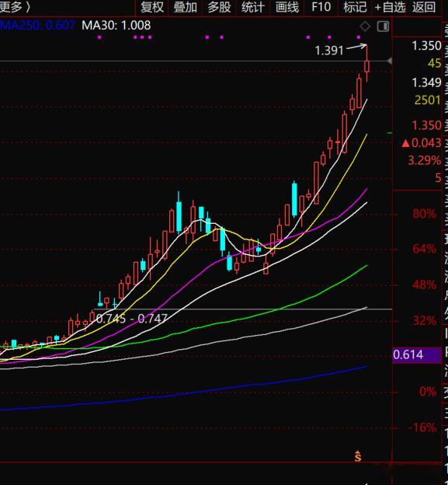This screenshot has height=485, width=448.
Task: Click the 1.349 quote value
Action: [427, 82]
